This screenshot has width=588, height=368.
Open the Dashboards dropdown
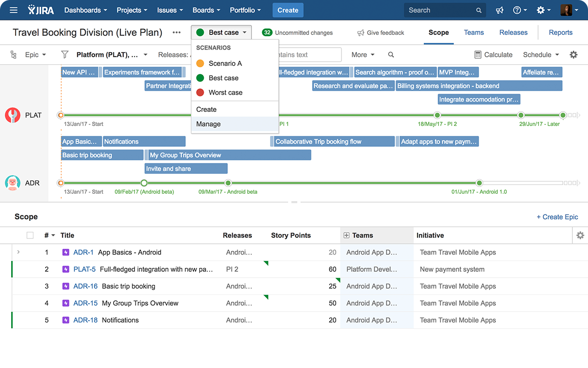(x=86, y=10)
